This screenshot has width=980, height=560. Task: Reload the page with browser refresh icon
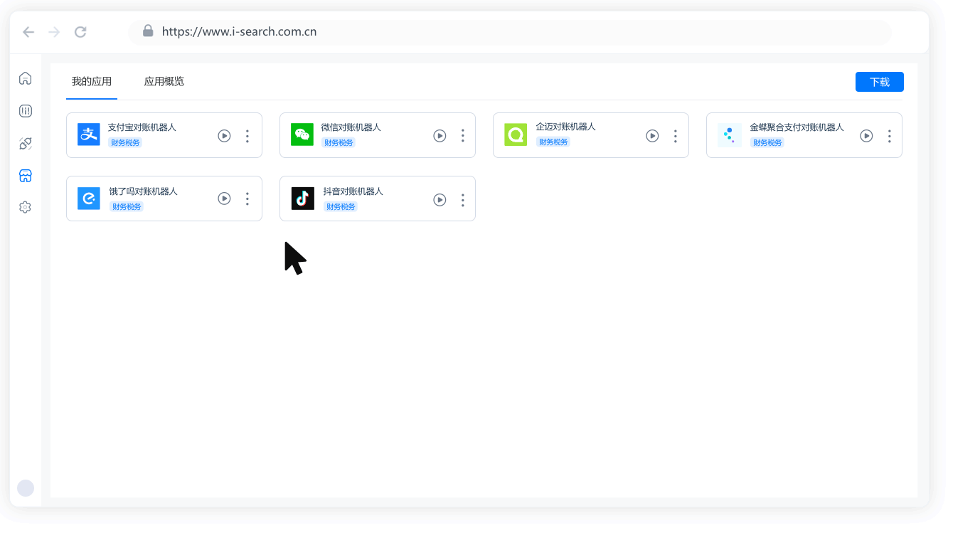[80, 31]
